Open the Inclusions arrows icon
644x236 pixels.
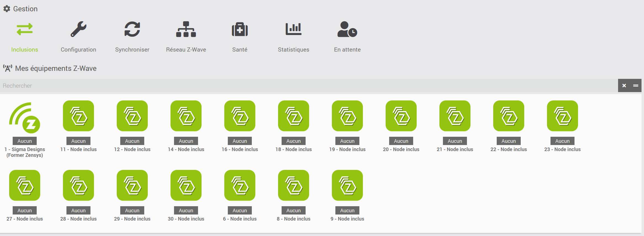point(25,29)
